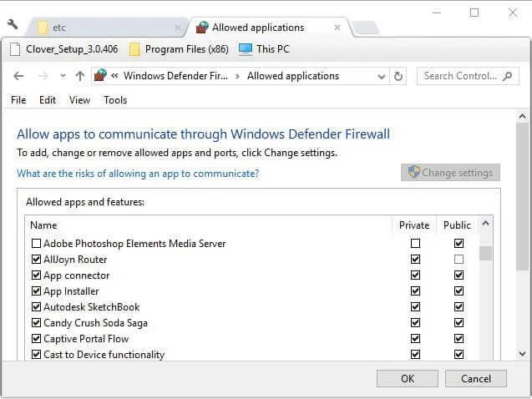Click the Private column header
The image size is (532, 399).
[x=414, y=225]
